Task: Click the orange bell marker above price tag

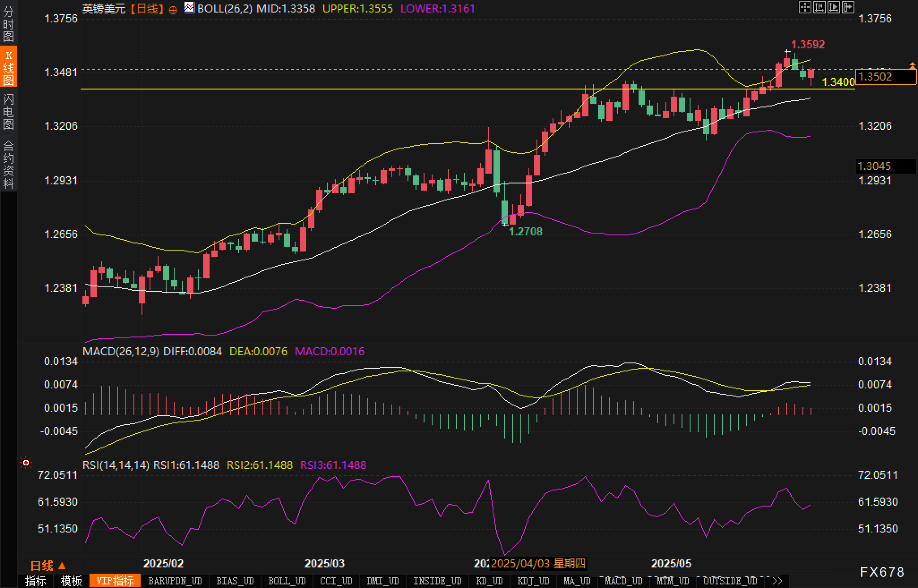Action: pyautogui.click(x=913, y=66)
